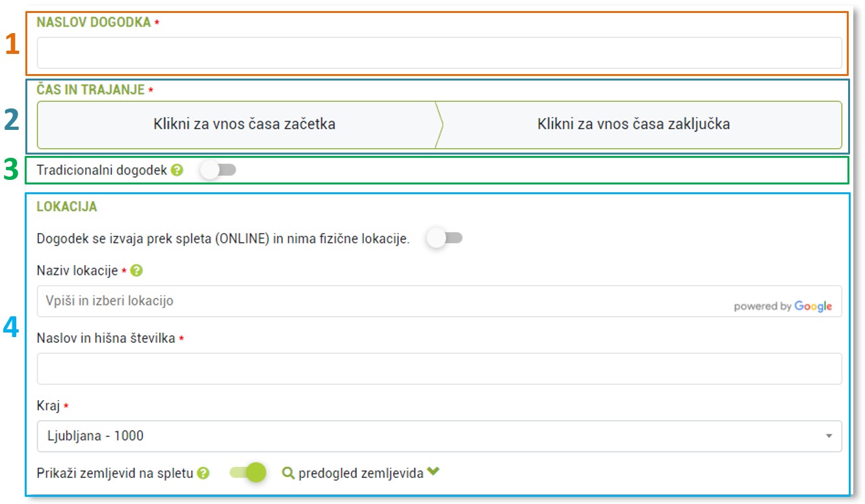Focus the Naziv lokacije search field

[x=383, y=301]
